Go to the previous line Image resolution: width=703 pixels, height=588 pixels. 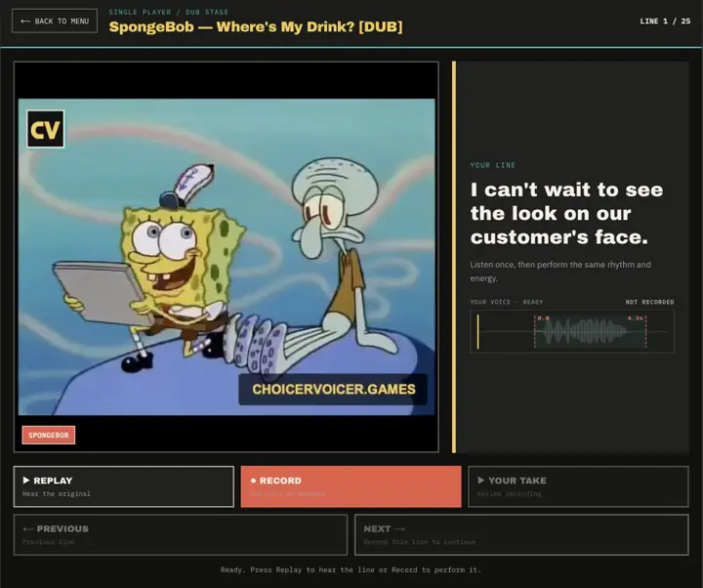(x=181, y=534)
